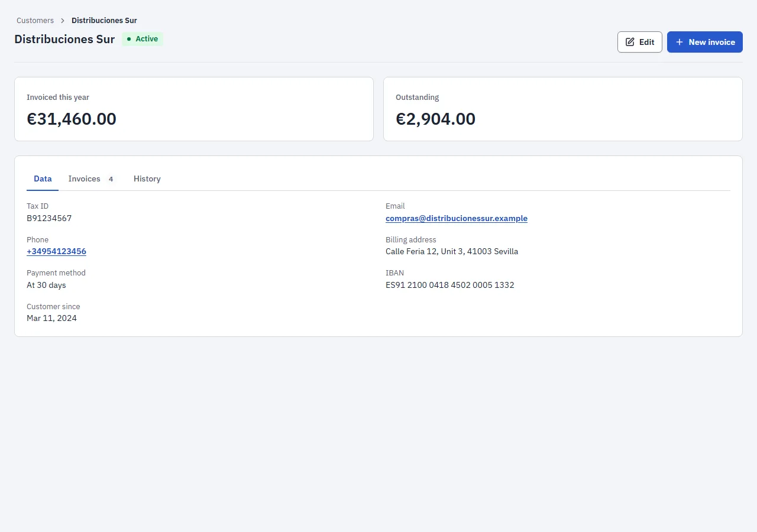
Task: Click the invoiced amount €31,460.00
Action: point(72,119)
